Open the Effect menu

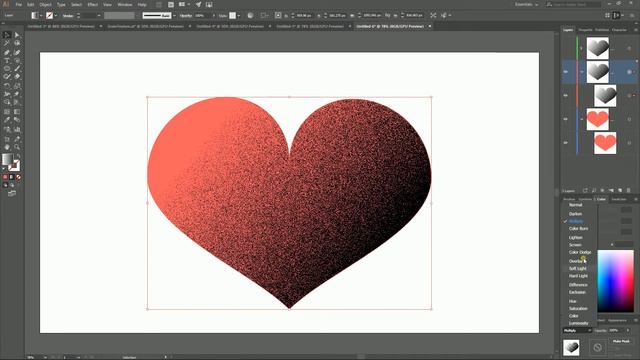(x=93, y=4)
